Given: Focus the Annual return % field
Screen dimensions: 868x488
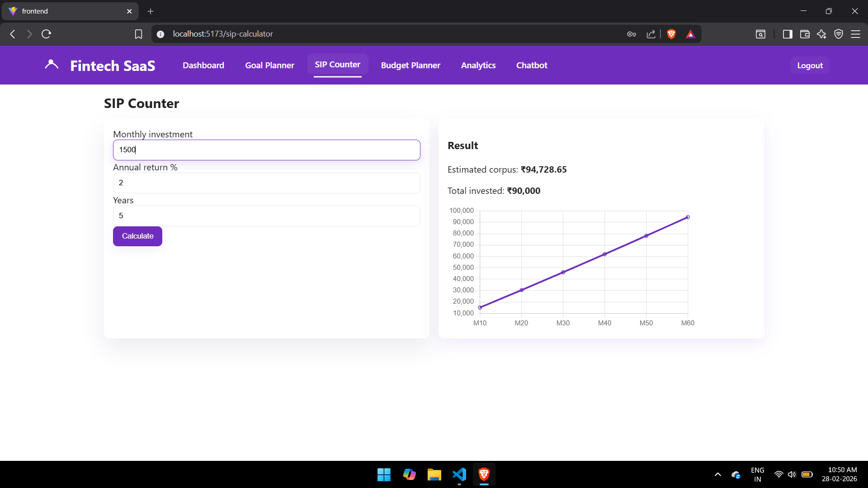Looking at the screenshot, I should [266, 183].
